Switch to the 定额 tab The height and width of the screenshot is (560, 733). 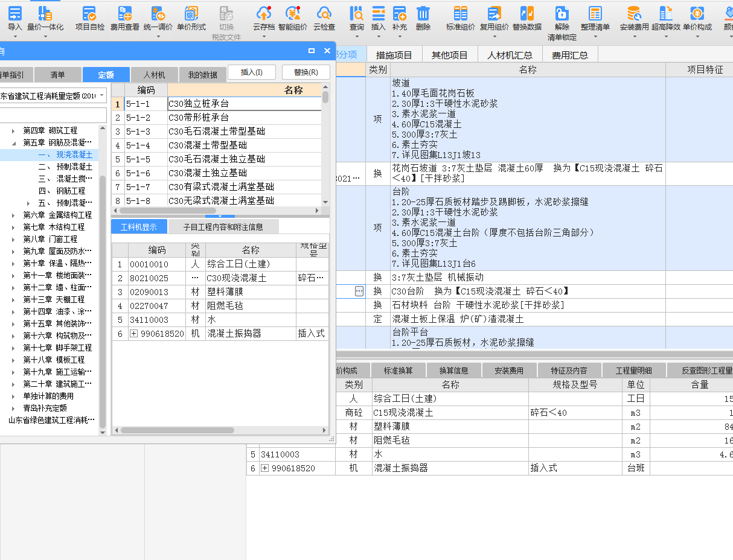[106, 75]
